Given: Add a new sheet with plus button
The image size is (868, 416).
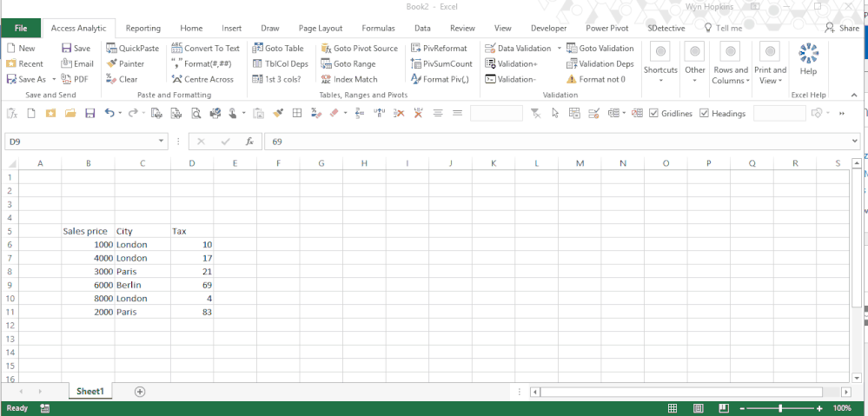Looking at the screenshot, I should (x=140, y=391).
